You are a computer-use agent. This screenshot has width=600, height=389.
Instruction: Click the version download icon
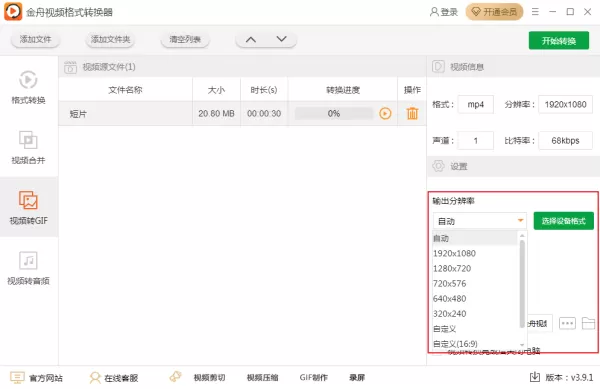535,377
